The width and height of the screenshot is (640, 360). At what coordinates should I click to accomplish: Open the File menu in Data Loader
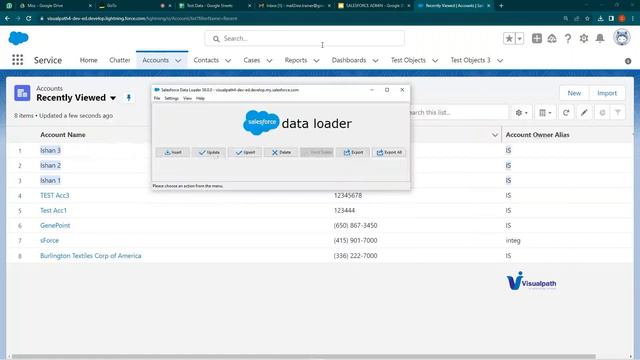[157, 98]
